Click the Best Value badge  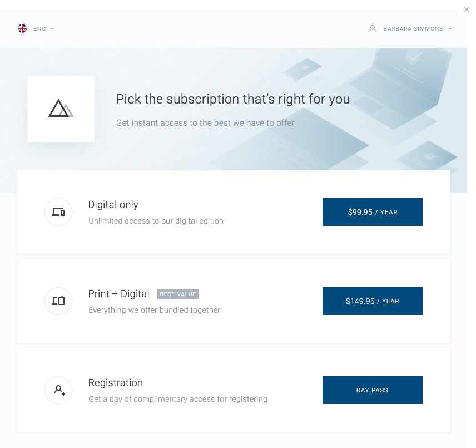(178, 294)
